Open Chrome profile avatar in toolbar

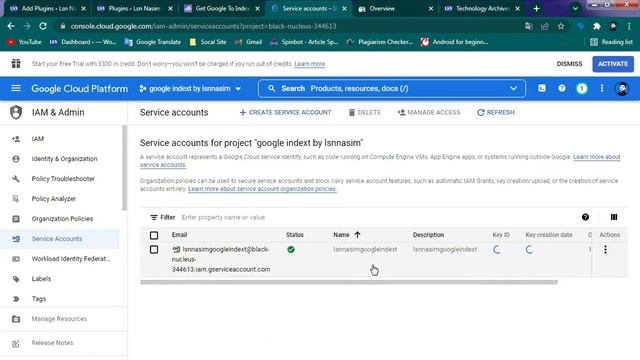click(x=613, y=26)
